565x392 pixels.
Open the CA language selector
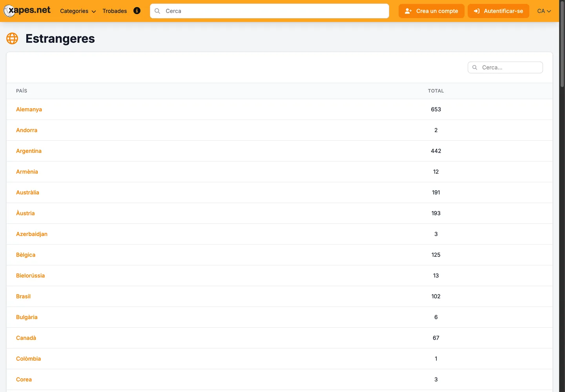544,11
